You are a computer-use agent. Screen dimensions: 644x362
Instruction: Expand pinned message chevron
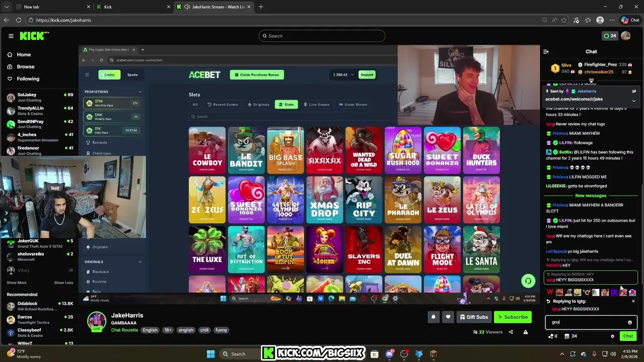click(634, 101)
